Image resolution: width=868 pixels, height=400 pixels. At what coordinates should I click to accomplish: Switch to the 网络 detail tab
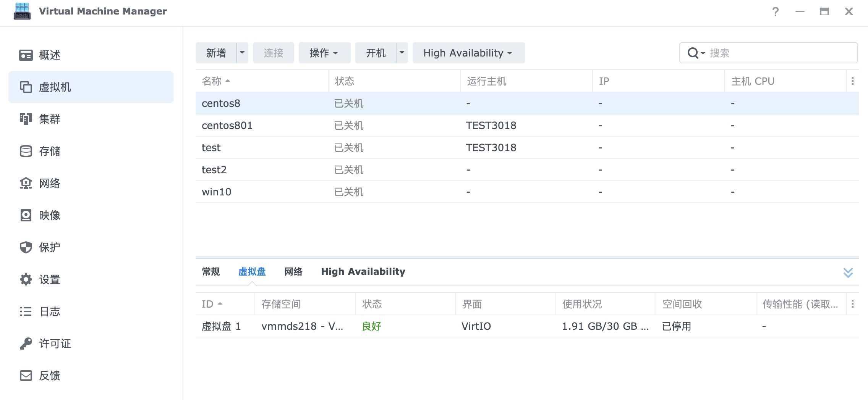coord(293,271)
